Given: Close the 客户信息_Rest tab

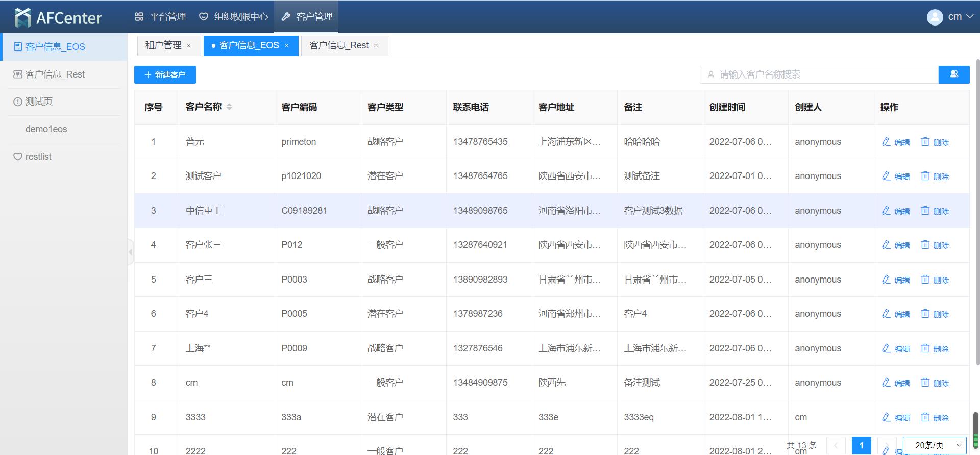Looking at the screenshot, I should pos(376,46).
